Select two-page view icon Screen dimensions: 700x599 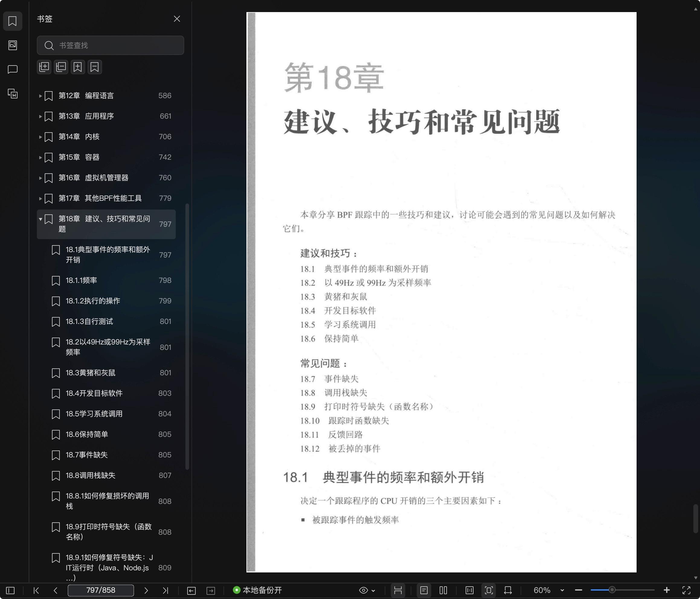pyautogui.click(x=443, y=590)
